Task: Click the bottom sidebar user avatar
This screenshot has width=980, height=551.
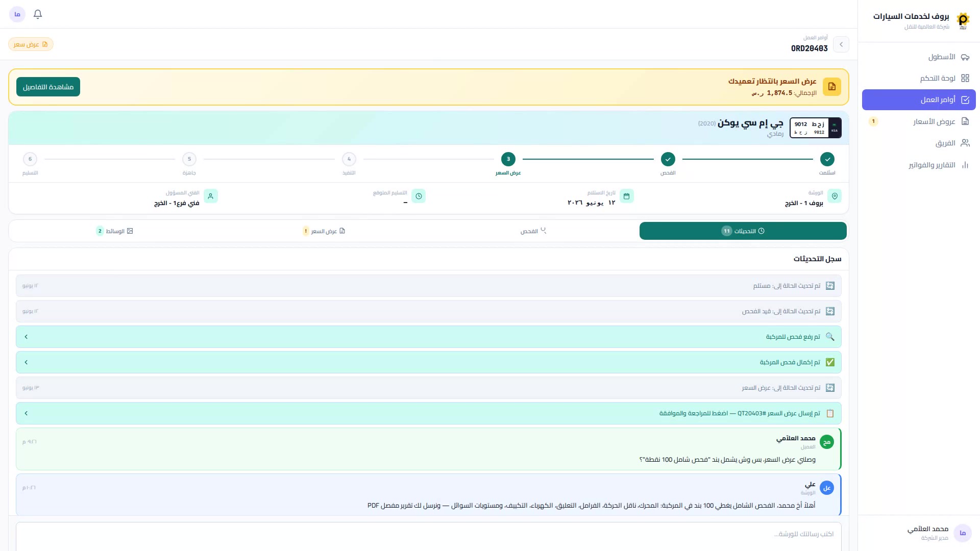Action: pos(963,533)
